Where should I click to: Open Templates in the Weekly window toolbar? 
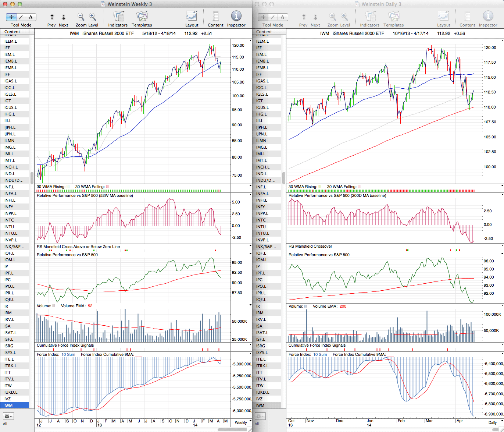click(142, 17)
